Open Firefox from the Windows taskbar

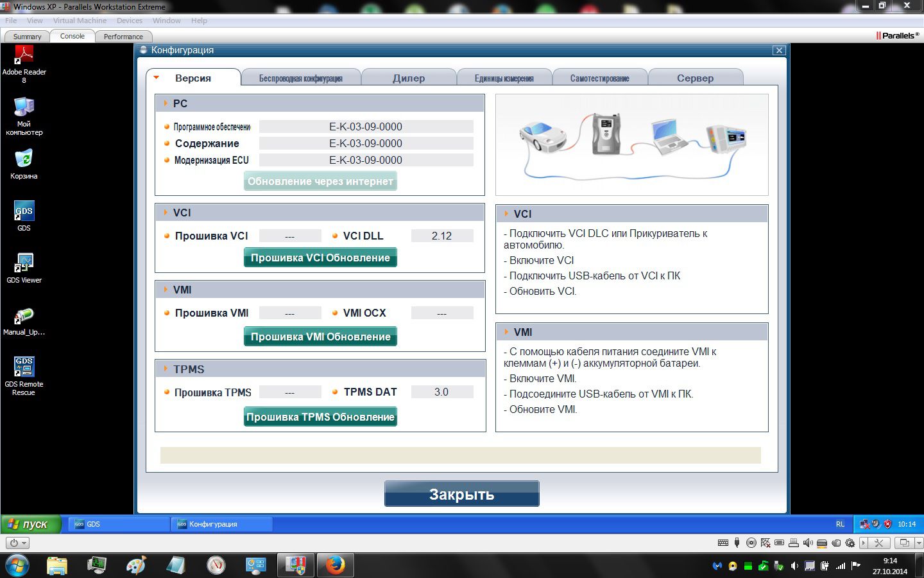click(334, 565)
